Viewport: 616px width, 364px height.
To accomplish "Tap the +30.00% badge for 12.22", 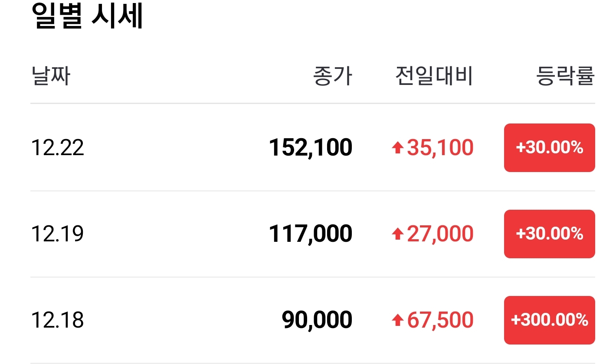I will pyautogui.click(x=549, y=148).
